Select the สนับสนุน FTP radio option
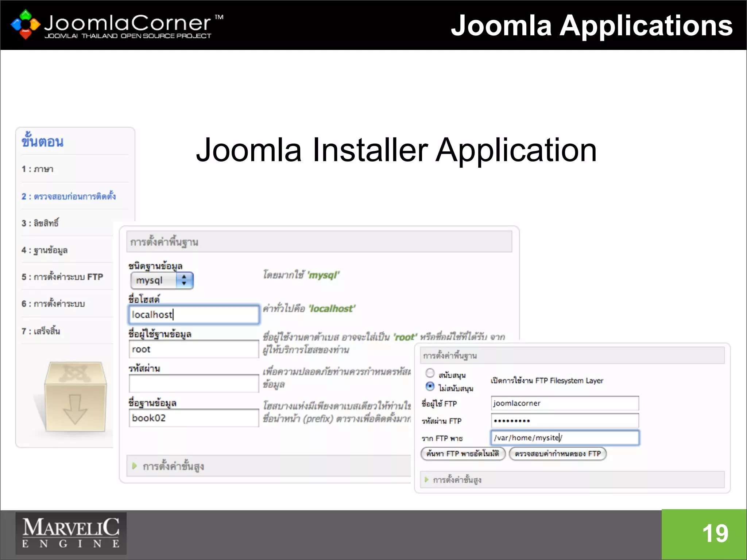This screenshot has width=747, height=560. 430,373
